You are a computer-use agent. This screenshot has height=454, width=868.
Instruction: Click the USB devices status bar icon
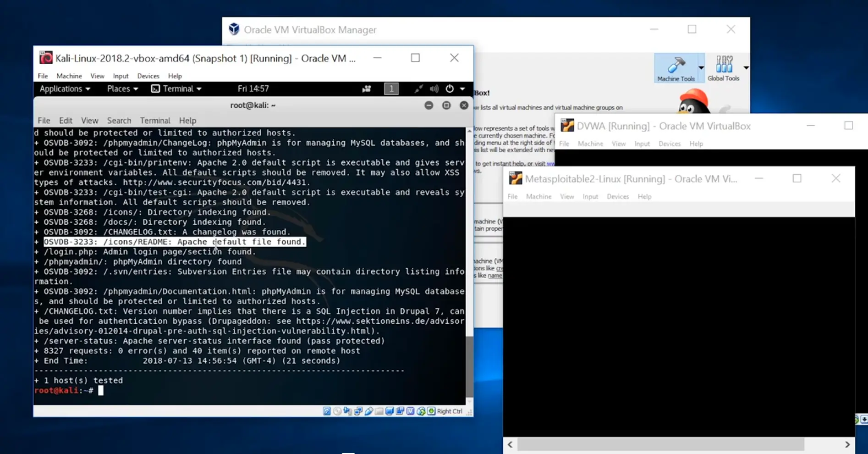point(369,411)
